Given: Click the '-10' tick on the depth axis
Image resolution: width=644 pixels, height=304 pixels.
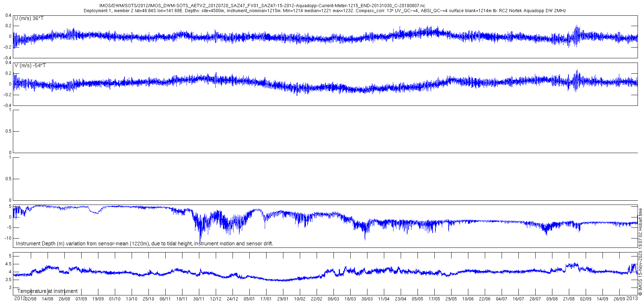Looking at the screenshot, I should (x=8, y=238).
